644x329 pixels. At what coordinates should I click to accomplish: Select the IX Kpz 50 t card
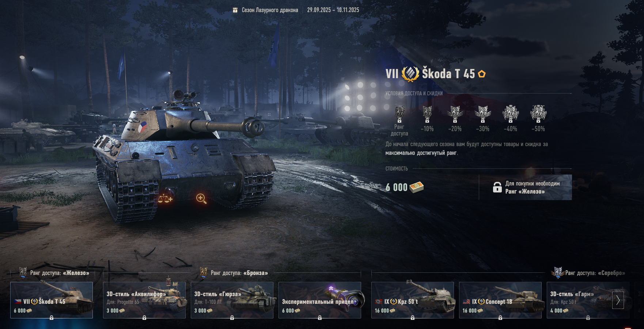(413, 300)
